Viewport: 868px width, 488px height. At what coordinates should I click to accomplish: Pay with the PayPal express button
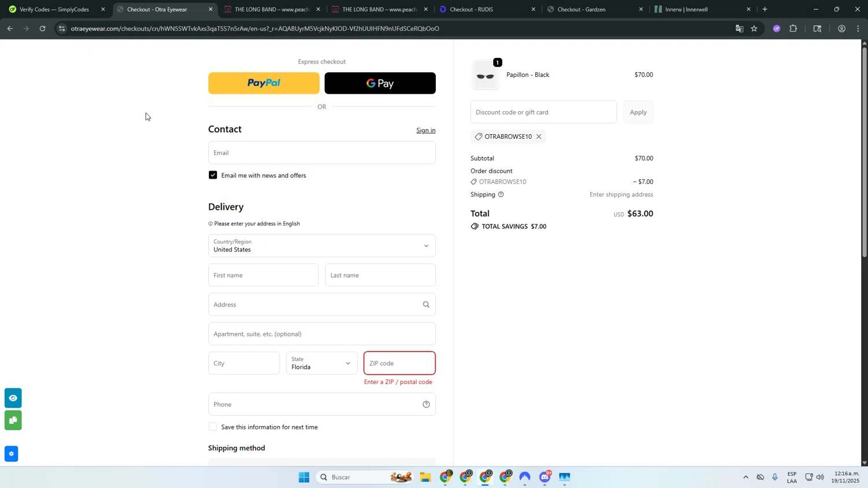[263, 83]
